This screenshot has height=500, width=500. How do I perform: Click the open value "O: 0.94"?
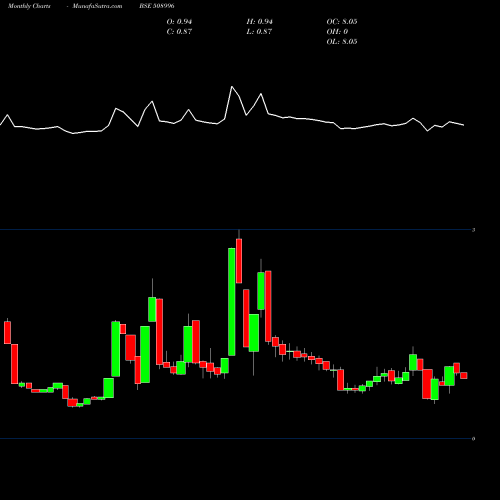tap(179, 22)
